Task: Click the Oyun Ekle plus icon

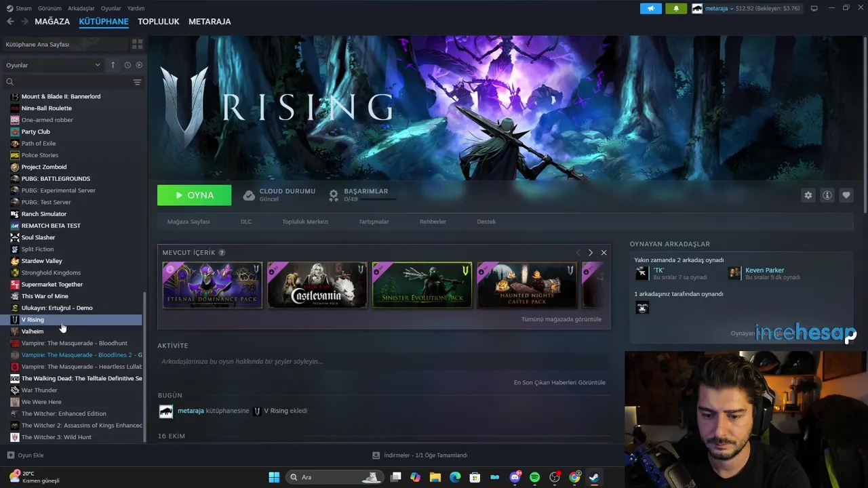Action: (10, 455)
